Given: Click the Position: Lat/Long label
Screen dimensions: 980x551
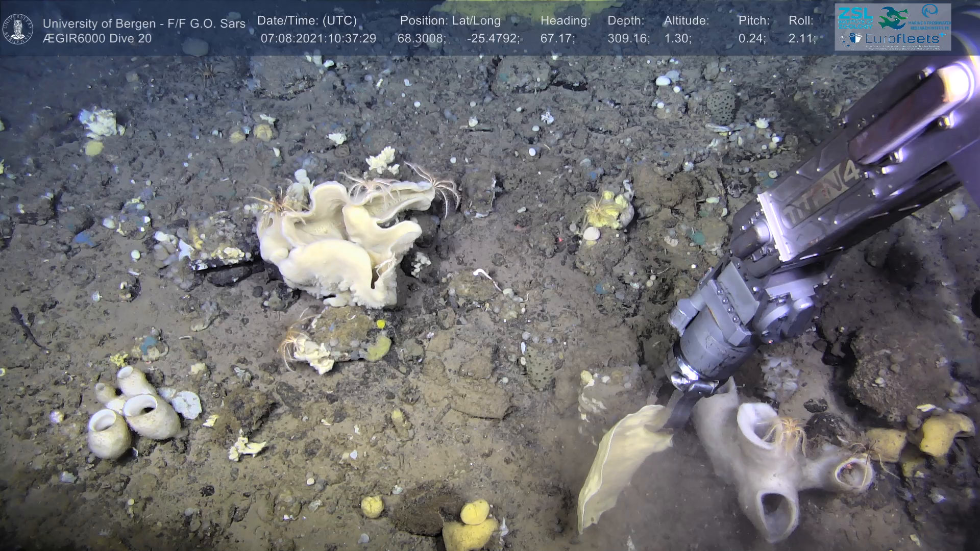Looking at the screenshot, I should (x=450, y=21).
